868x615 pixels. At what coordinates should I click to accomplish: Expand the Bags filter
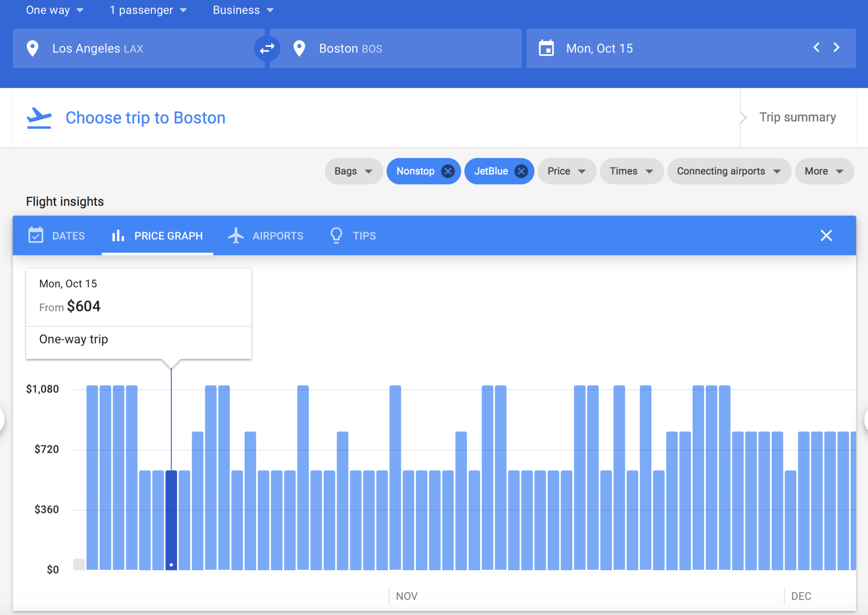coord(354,171)
